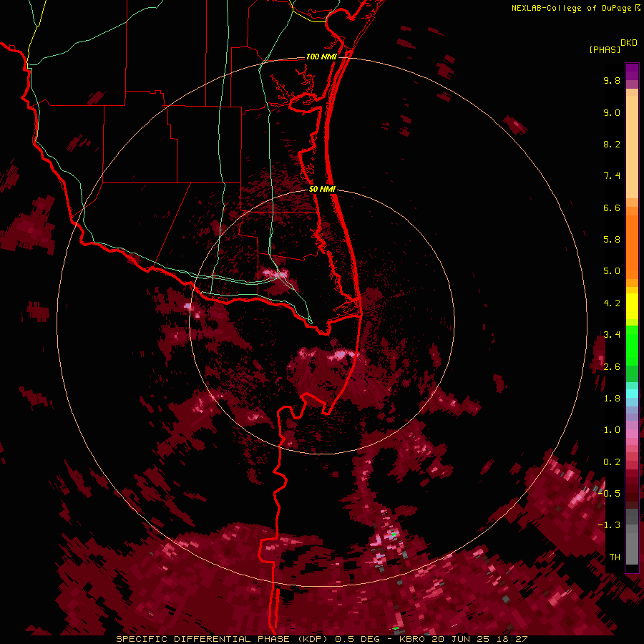
Task: Click the 100 NMI range ring label
Action: point(321,57)
